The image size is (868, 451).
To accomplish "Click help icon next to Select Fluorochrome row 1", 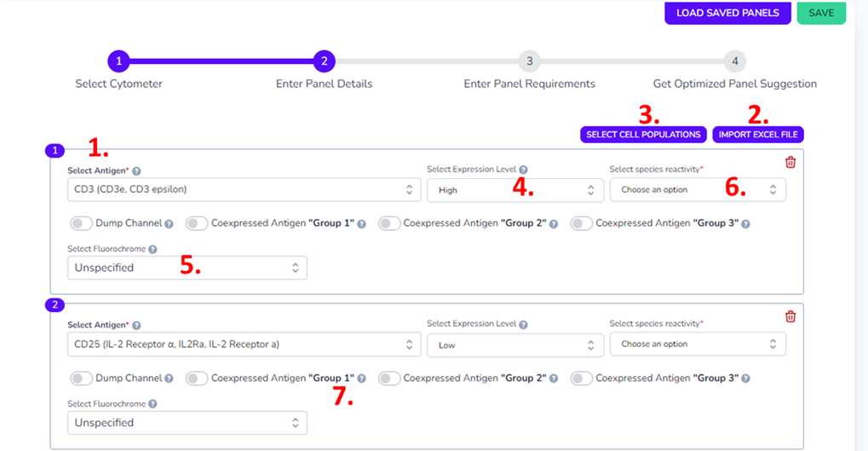I will tap(152, 250).
